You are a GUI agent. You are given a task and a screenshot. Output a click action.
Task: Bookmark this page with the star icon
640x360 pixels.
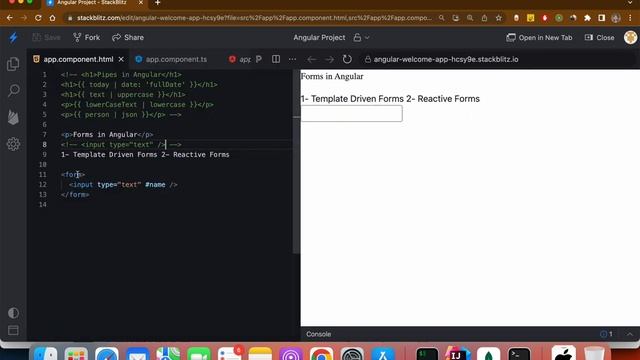click(498, 18)
